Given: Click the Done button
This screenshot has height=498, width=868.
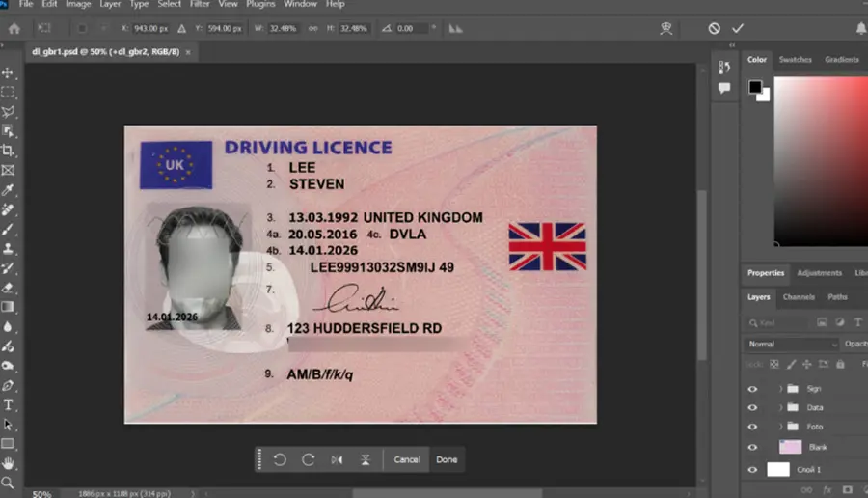Looking at the screenshot, I should [x=447, y=459].
